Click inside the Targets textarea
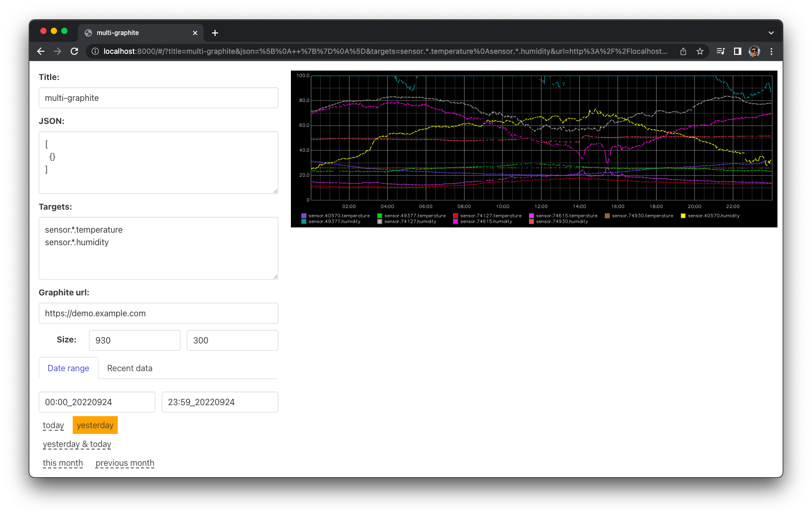Viewport: 812px width, 516px height. (159, 248)
